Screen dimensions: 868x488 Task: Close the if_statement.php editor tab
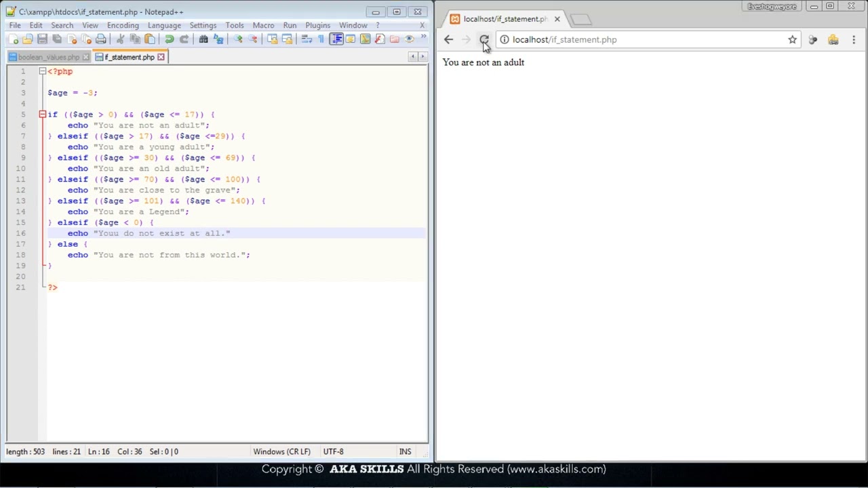click(161, 57)
